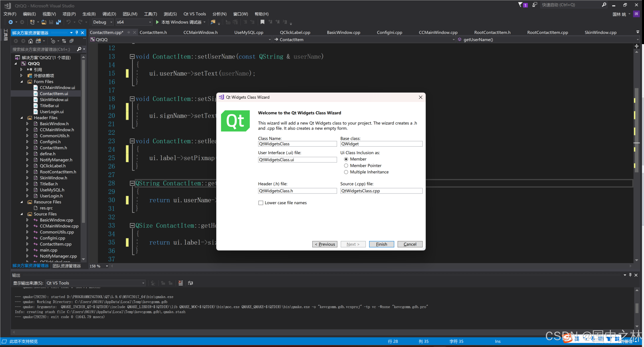Click the Qt logo in the wizard
This screenshot has width=644, height=347.
point(235,121)
